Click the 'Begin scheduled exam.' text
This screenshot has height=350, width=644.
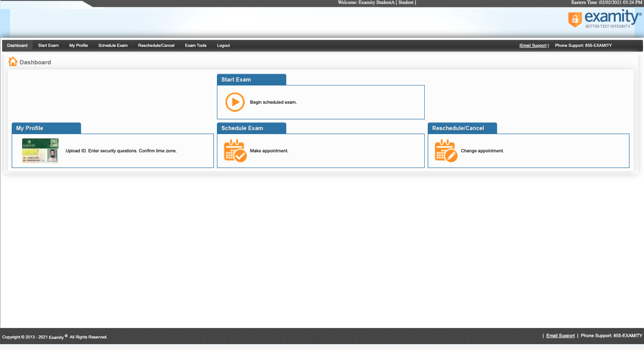[x=273, y=102]
